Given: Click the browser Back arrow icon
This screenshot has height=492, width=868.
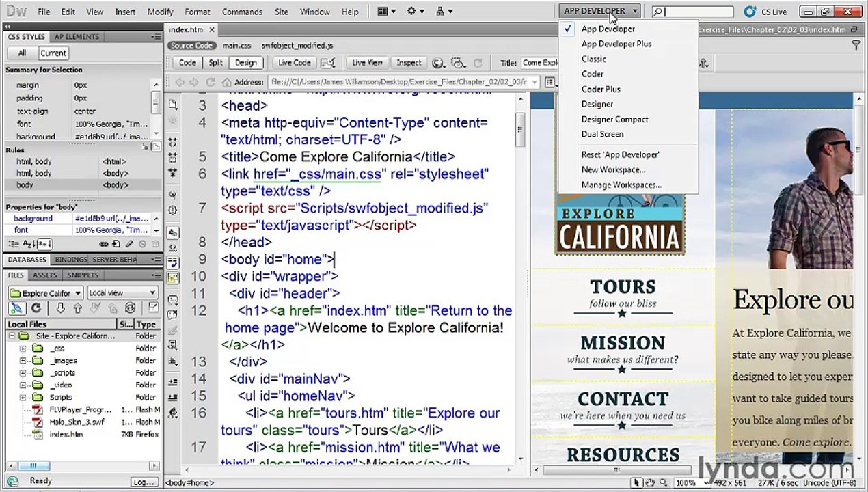Looking at the screenshot, I should [179, 82].
